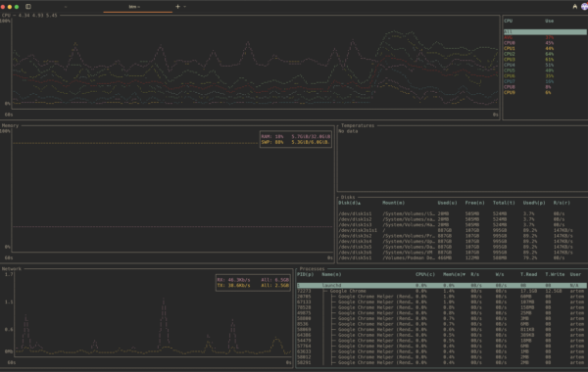Viewport: 588px width, 372px height.
Task: Sort processes by T.Read column
Action: (529, 274)
